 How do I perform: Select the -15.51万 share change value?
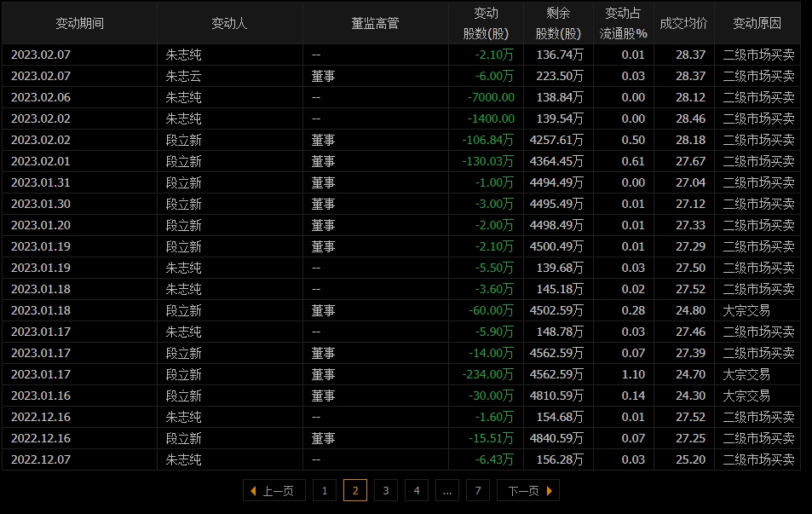pos(491,438)
